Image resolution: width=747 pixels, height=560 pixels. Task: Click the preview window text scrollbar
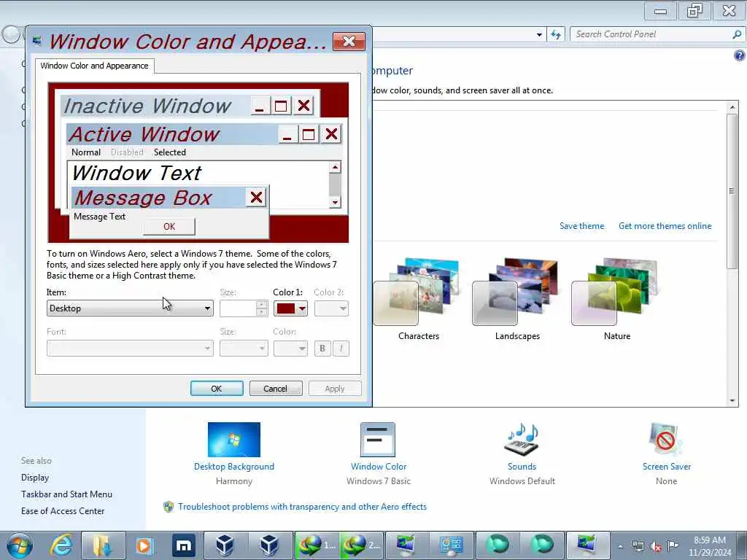pos(335,184)
